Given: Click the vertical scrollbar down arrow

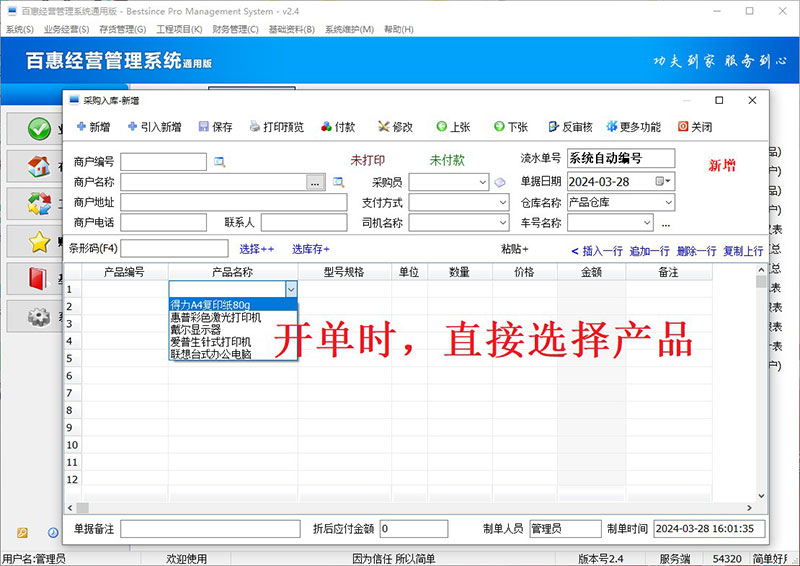Looking at the screenshot, I should point(761,496).
